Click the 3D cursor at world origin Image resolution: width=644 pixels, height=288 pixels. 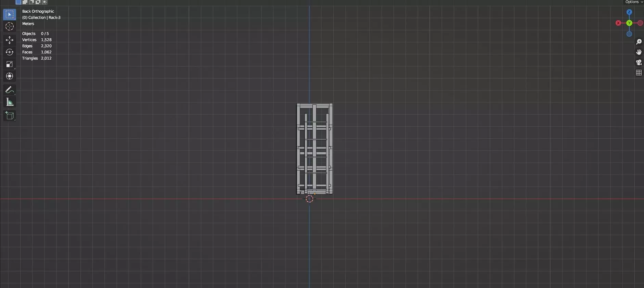click(309, 199)
